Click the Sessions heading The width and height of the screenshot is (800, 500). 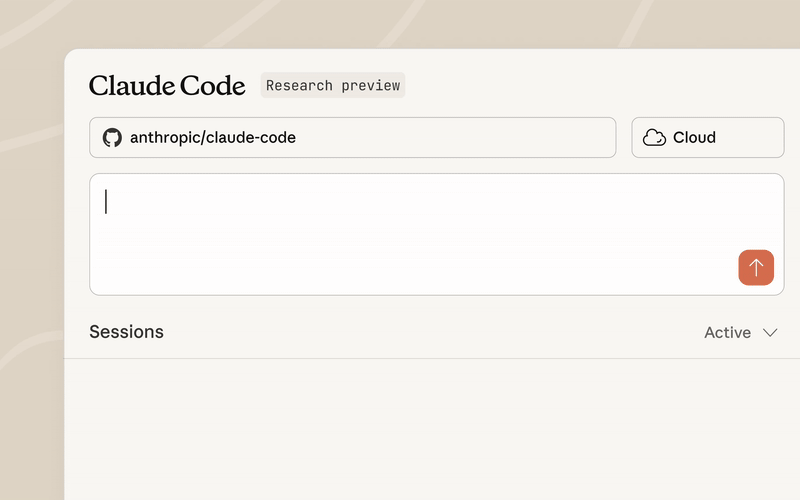click(126, 332)
